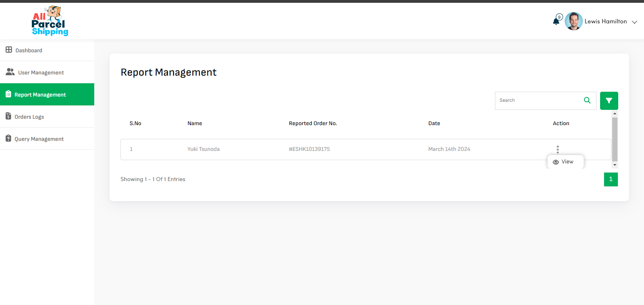Open three-dot action menu for Yuki Tsunoda
The width and height of the screenshot is (644, 305).
(x=557, y=149)
